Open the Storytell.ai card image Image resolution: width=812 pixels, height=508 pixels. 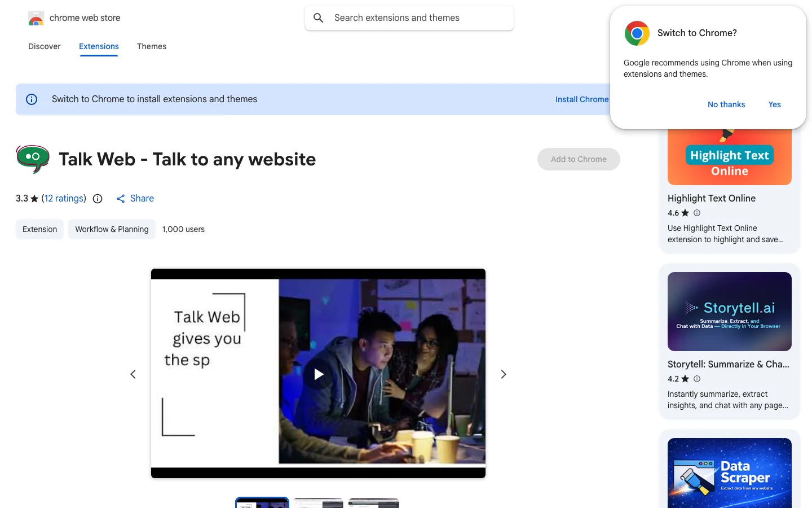[730, 312]
